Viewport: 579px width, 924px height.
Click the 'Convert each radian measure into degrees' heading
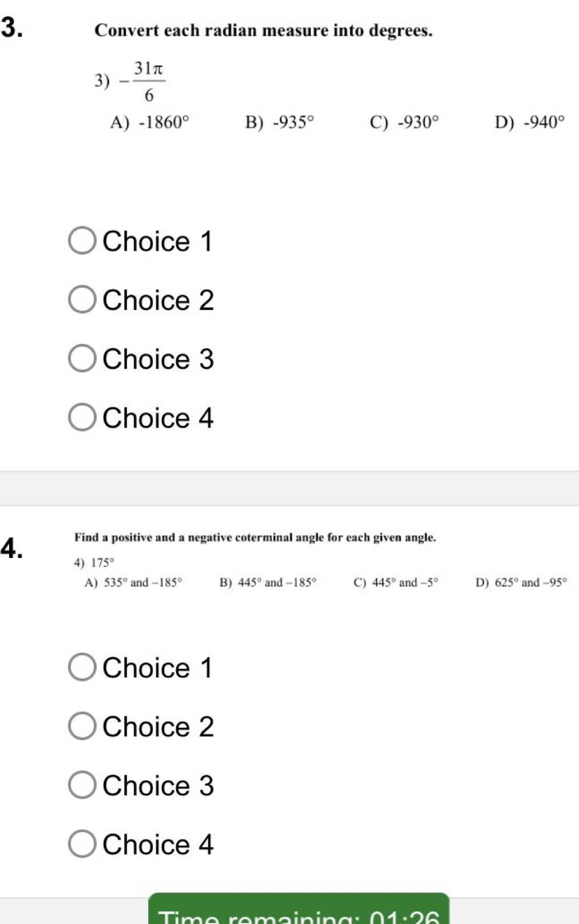click(x=263, y=30)
